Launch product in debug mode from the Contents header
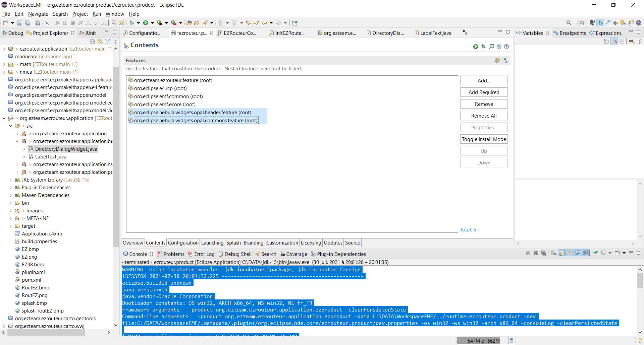Screen dimensions: 644x345 click(483, 47)
